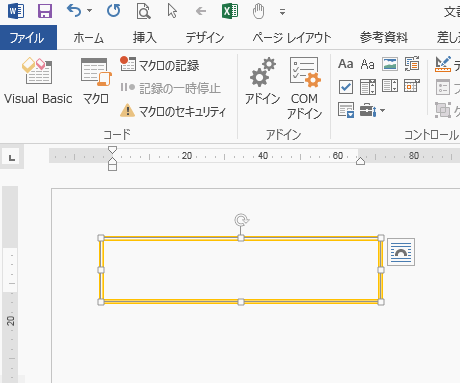Viewport: 460px width, 383px height.
Task: Launch the Excel icon in quick access toolbar
Action: (230, 11)
